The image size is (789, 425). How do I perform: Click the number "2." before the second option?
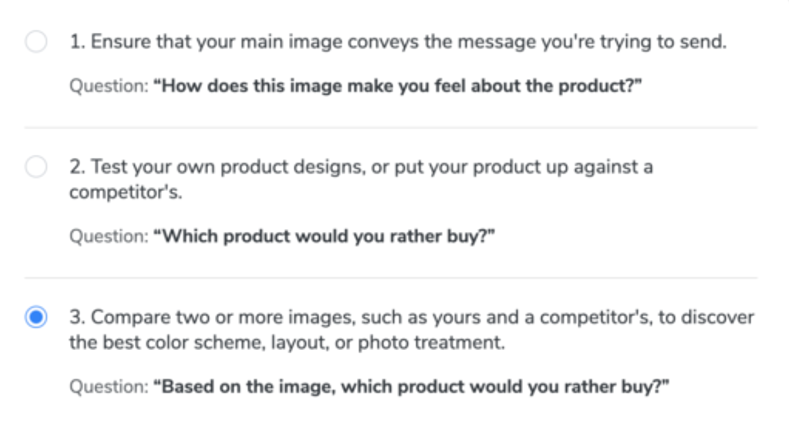coord(77,168)
